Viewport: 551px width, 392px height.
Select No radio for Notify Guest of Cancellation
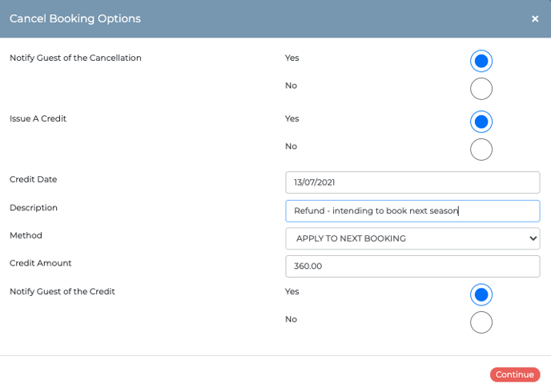pyautogui.click(x=481, y=89)
